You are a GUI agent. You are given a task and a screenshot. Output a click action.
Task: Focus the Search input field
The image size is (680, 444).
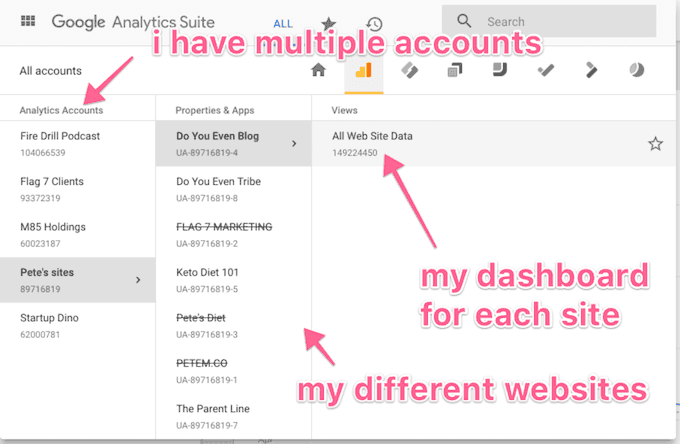coord(549,21)
